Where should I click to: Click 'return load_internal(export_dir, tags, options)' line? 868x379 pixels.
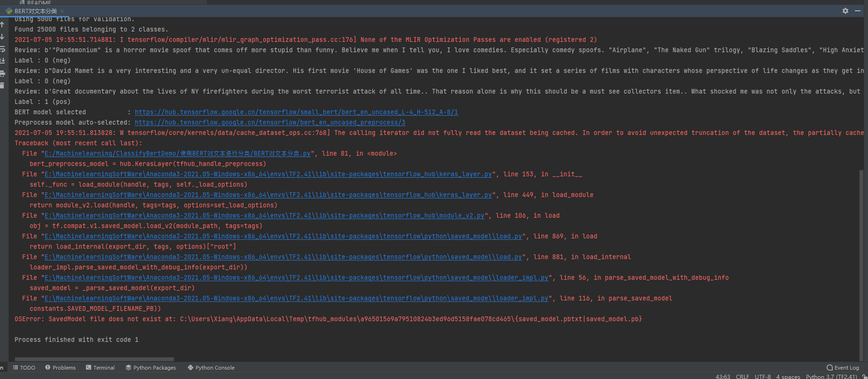point(133,246)
